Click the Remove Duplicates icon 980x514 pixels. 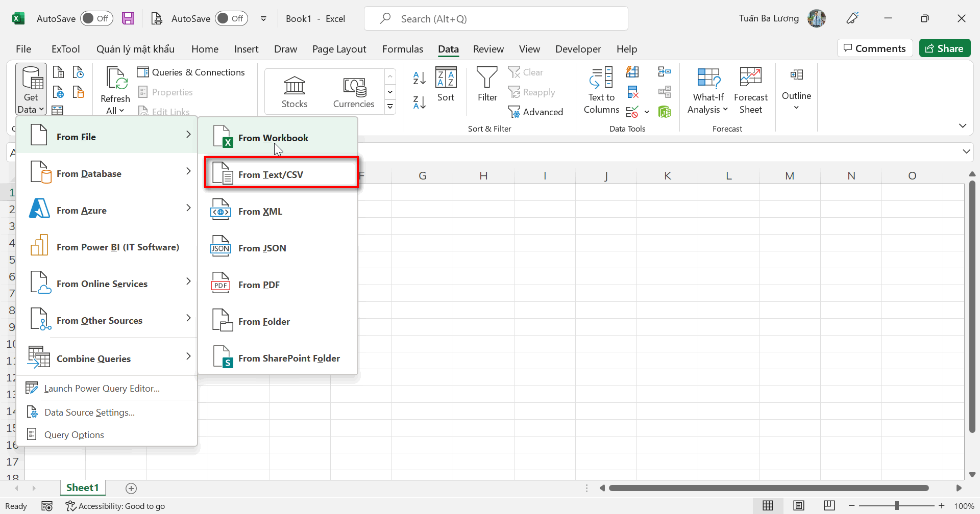point(633,92)
